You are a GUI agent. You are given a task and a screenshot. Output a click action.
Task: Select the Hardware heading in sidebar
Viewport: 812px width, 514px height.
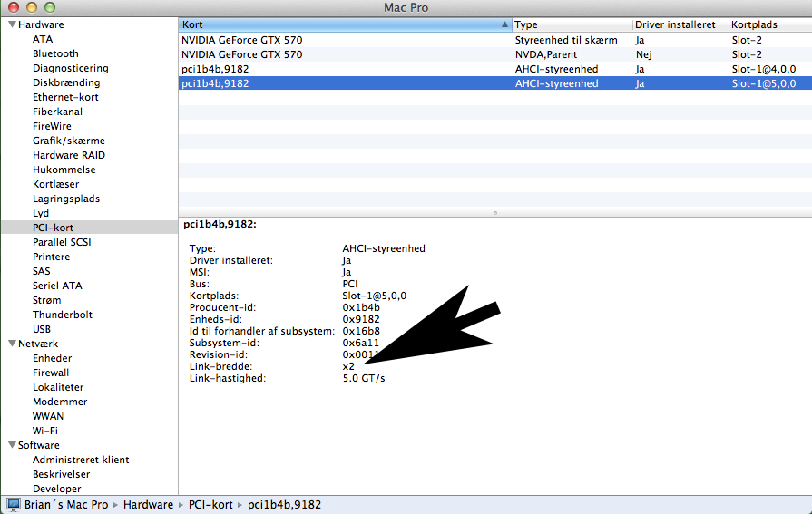[x=41, y=24]
